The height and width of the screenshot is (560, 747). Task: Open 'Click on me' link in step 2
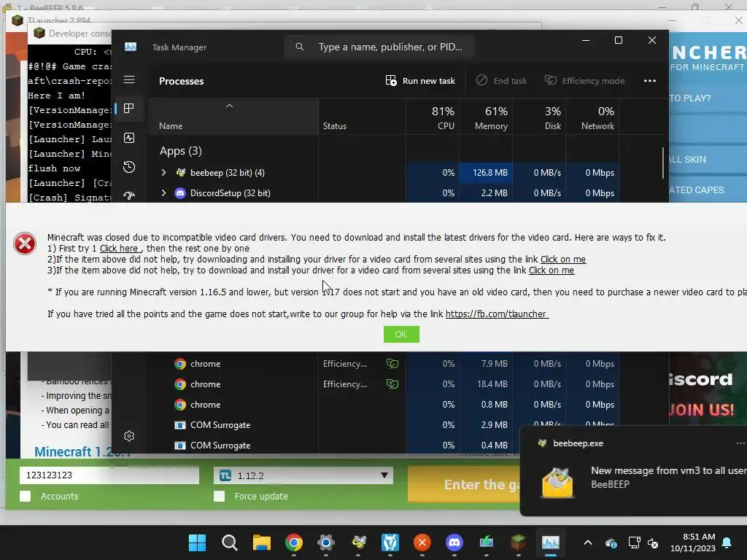(562, 260)
